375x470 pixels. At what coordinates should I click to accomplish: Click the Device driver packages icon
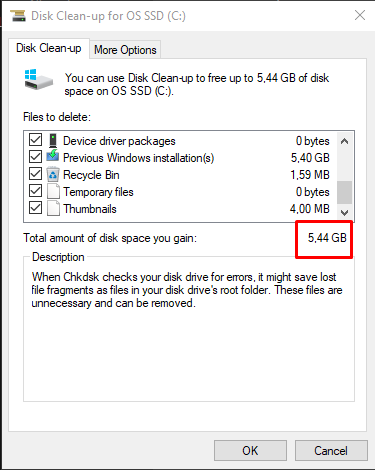tap(53, 141)
